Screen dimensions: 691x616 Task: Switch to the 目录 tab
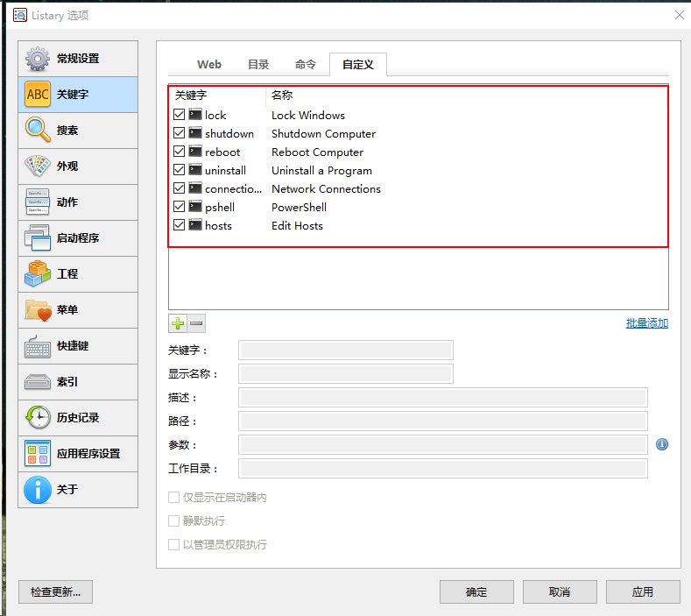(258, 64)
